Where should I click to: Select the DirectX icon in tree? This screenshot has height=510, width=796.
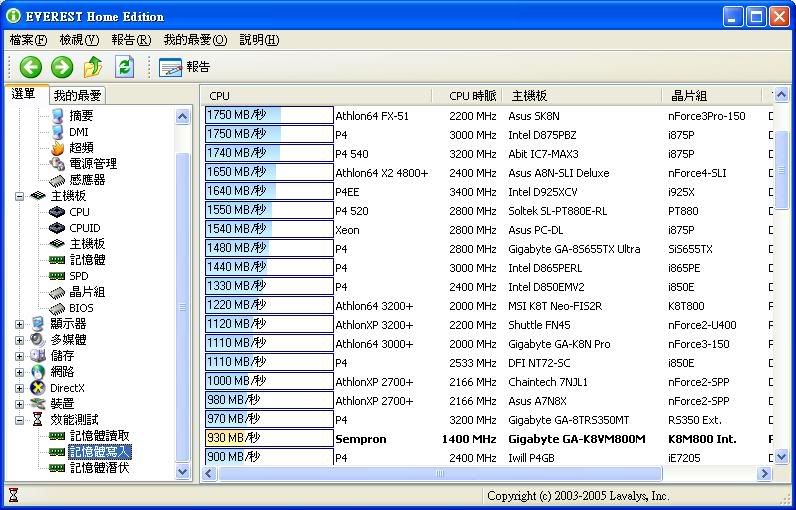[x=38, y=388]
